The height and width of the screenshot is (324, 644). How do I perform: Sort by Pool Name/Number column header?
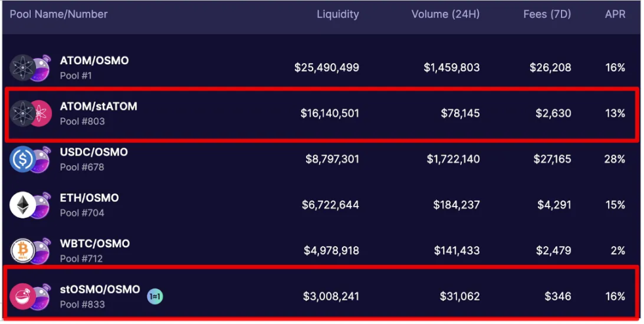tap(58, 14)
